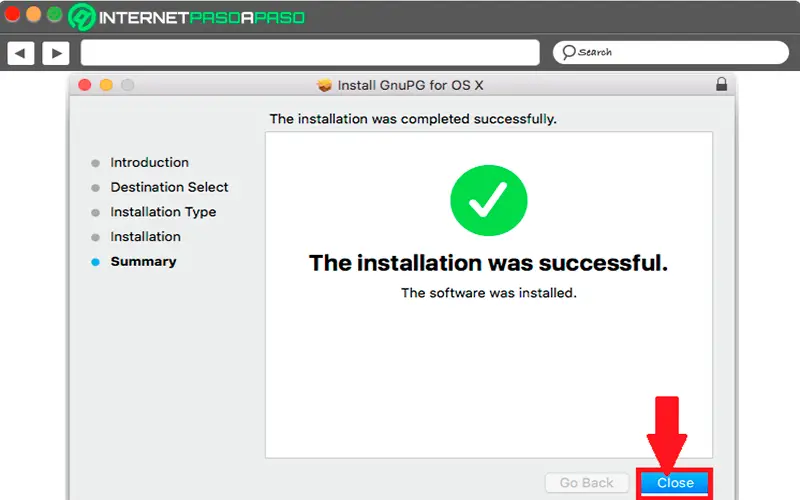The width and height of the screenshot is (800, 500).
Task: Click the Close button in the installer
Action: [674, 483]
